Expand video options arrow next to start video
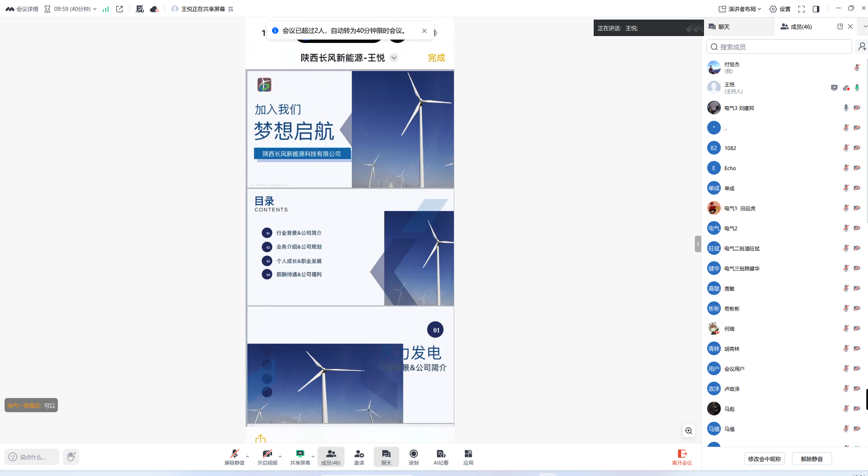868x476 pixels. (280, 456)
